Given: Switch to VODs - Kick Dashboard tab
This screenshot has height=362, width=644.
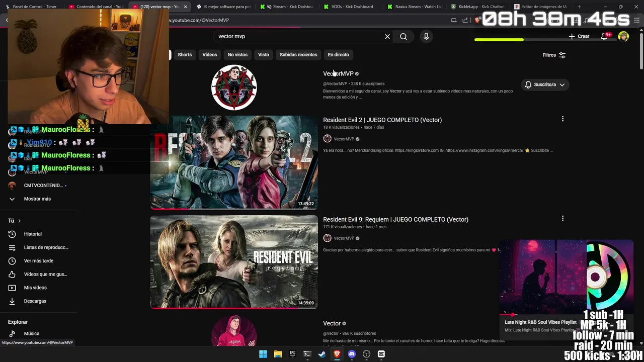Looking at the screenshot, I should click(352, 7).
